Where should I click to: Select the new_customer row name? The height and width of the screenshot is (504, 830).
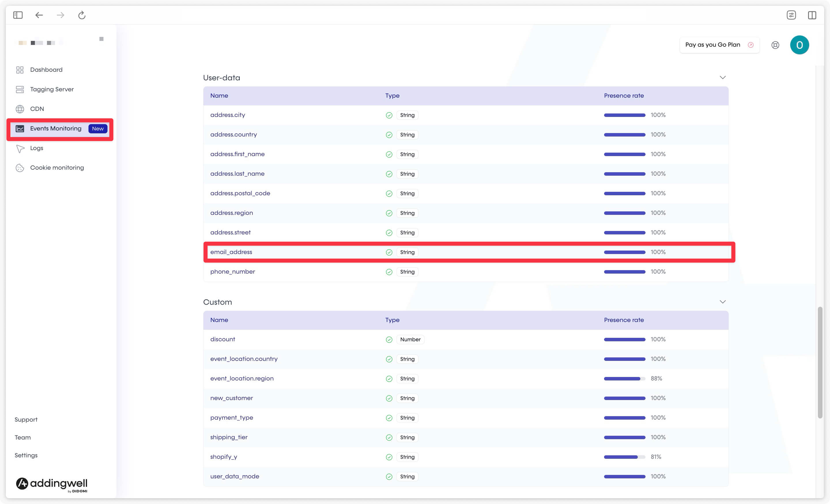(231, 398)
